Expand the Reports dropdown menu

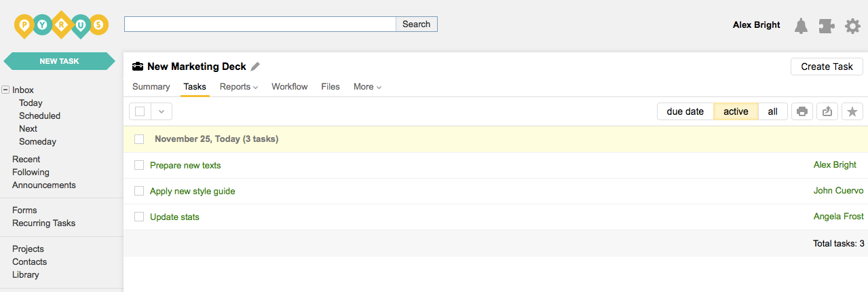[239, 87]
